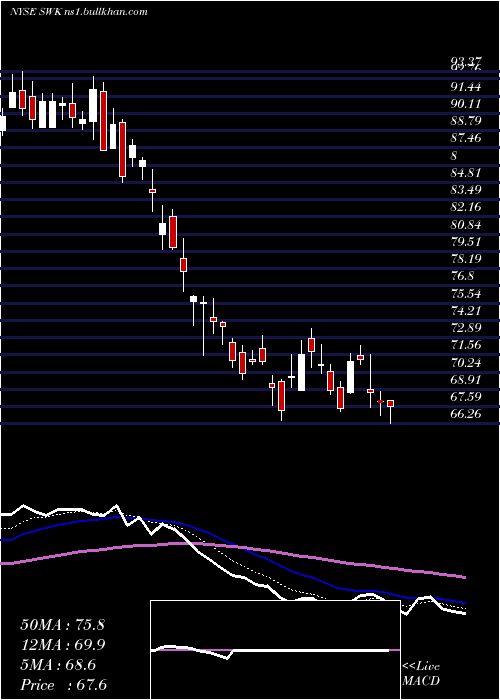
Task: Click the 50MA : 75.8 readout
Action: 63,625
